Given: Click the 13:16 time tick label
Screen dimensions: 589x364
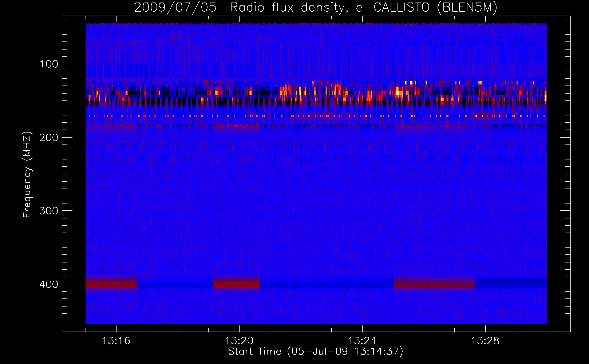Looking at the screenshot, I should 116,341.
